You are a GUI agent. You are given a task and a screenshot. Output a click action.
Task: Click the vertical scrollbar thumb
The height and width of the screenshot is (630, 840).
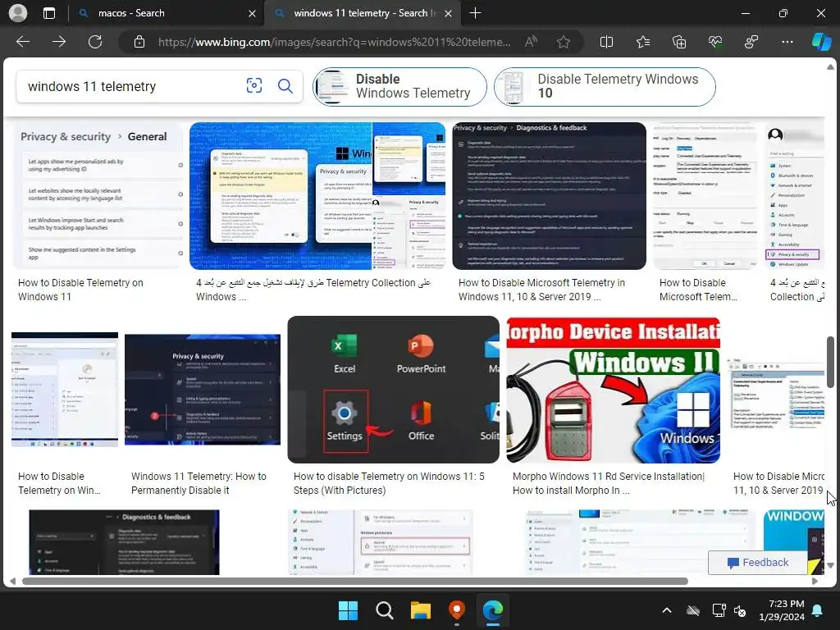coord(830,362)
